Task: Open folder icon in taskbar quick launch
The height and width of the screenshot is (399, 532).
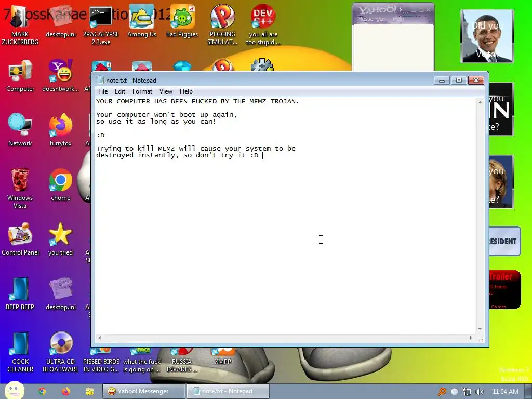Action: (x=89, y=392)
